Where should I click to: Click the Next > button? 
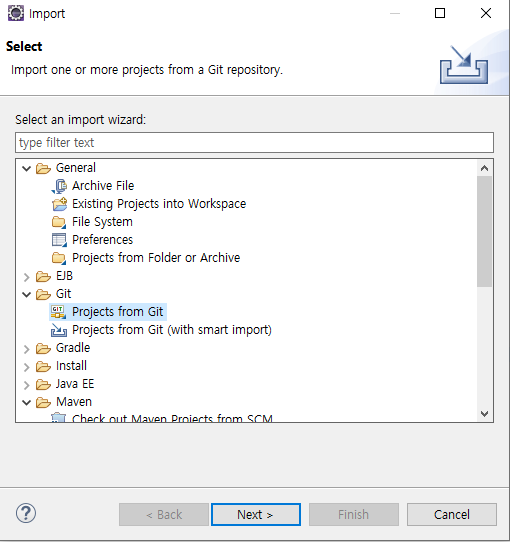coord(256,514)
